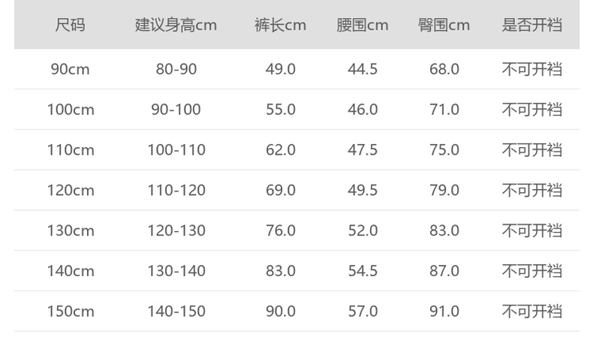The width and height of the screenshot is (593, 364).
Task: Click waist value 54.5
Action: pyautogui.click(x=363, y=271)
